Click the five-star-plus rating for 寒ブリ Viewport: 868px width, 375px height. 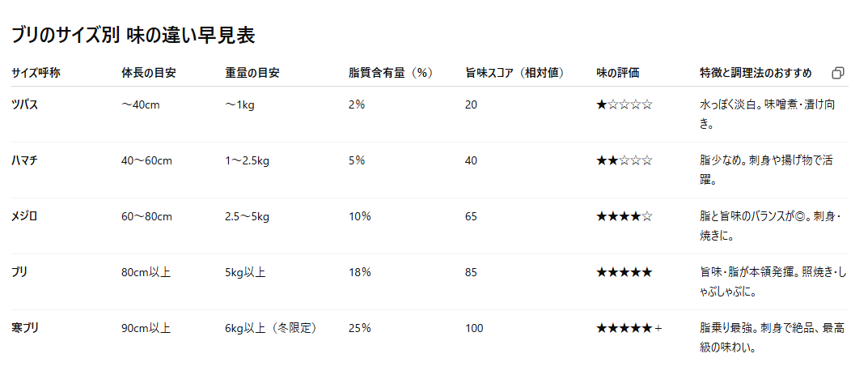coord(629,328)
